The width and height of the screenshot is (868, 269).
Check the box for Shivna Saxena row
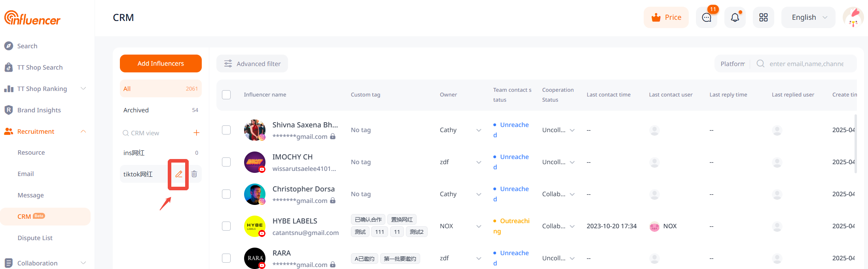[226, 130]
